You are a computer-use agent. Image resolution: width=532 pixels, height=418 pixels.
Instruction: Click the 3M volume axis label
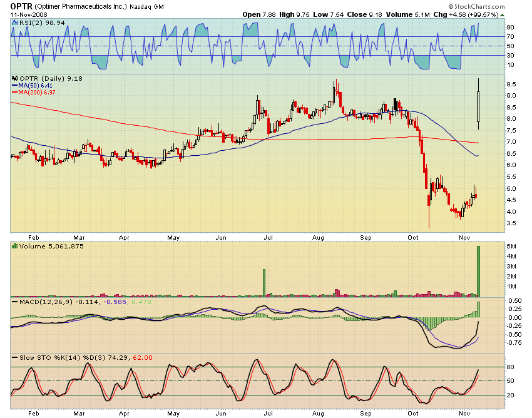511,267
